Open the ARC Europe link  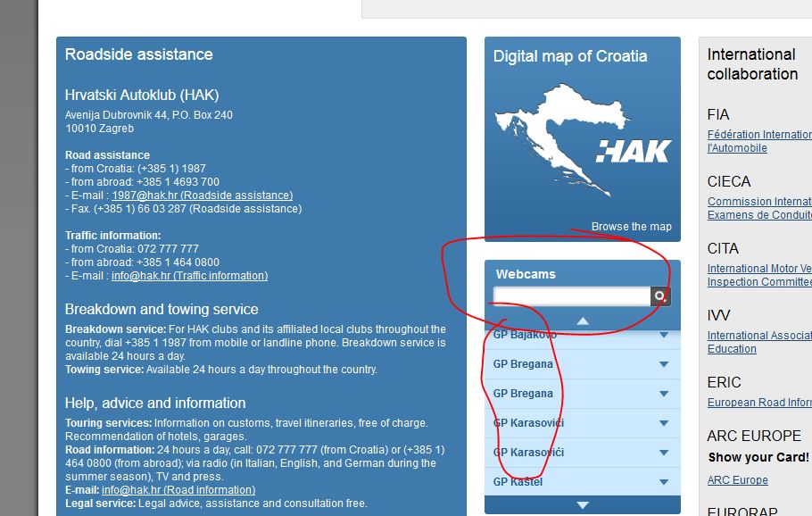(x=737, y=480)
